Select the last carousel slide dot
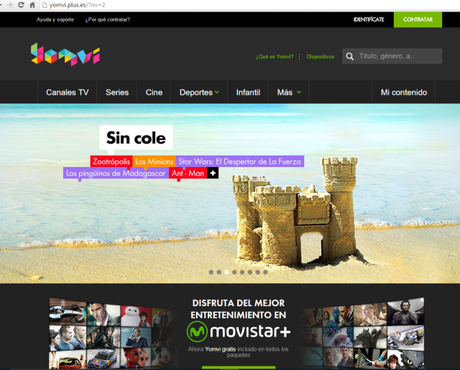The image size is (460, 370). [265, 272]
